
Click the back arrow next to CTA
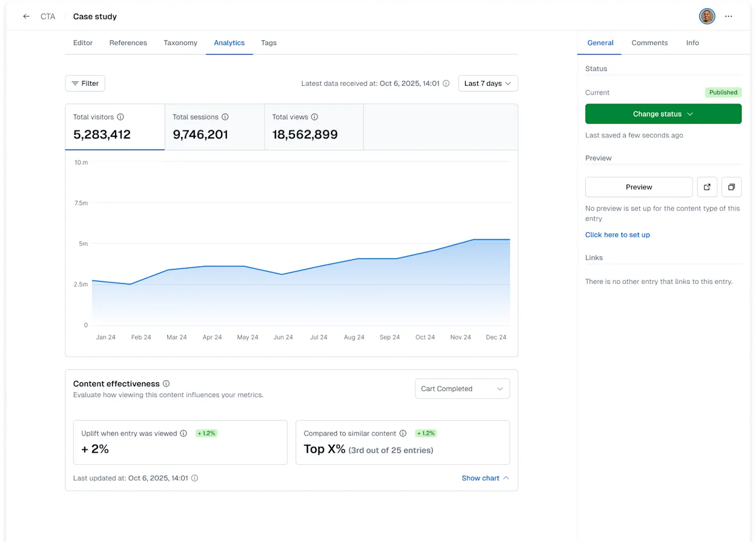pos(26,16)
